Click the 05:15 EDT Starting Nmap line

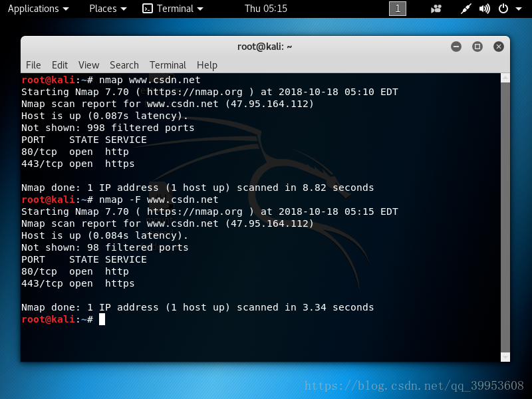(x=209, y=211)
